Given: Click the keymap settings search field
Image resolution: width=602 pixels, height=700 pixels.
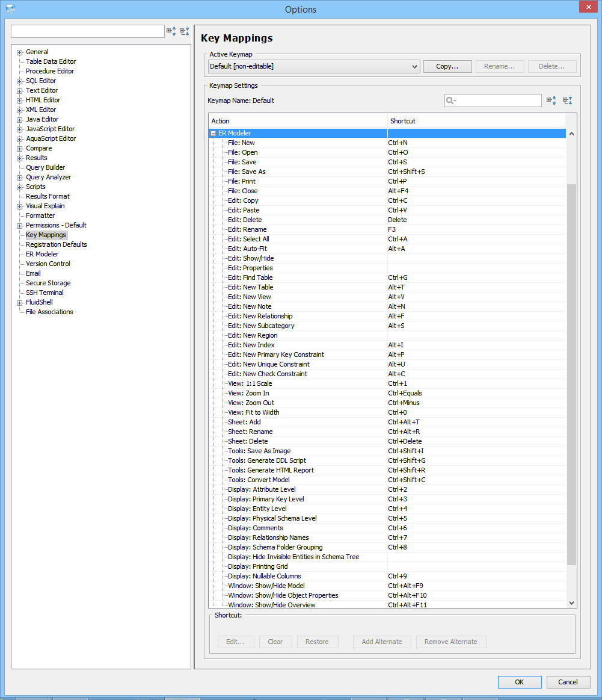Looking at the screenshot, I should pos(493,101).
